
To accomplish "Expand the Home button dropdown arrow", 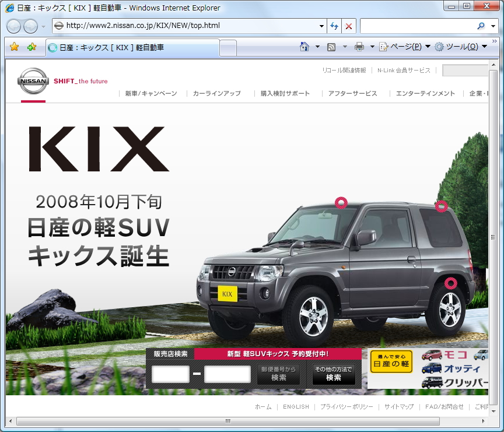I will tap(317, 47).
